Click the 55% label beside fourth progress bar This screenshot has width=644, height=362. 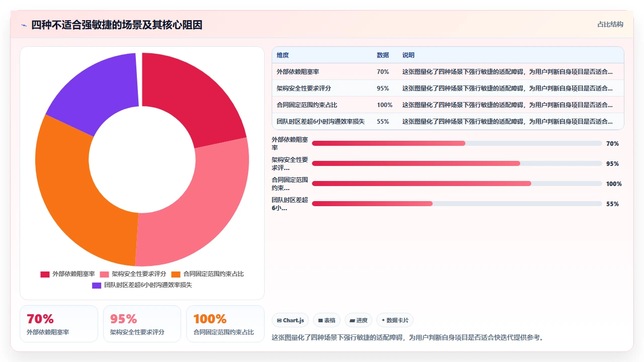click(612, 204)
